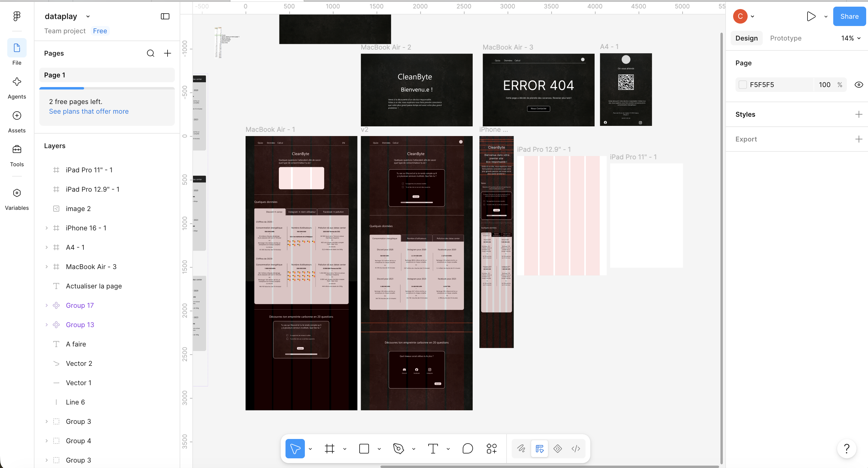Open the Assets sidebar panel
868x468 pixels.
[x=17, y=121]
